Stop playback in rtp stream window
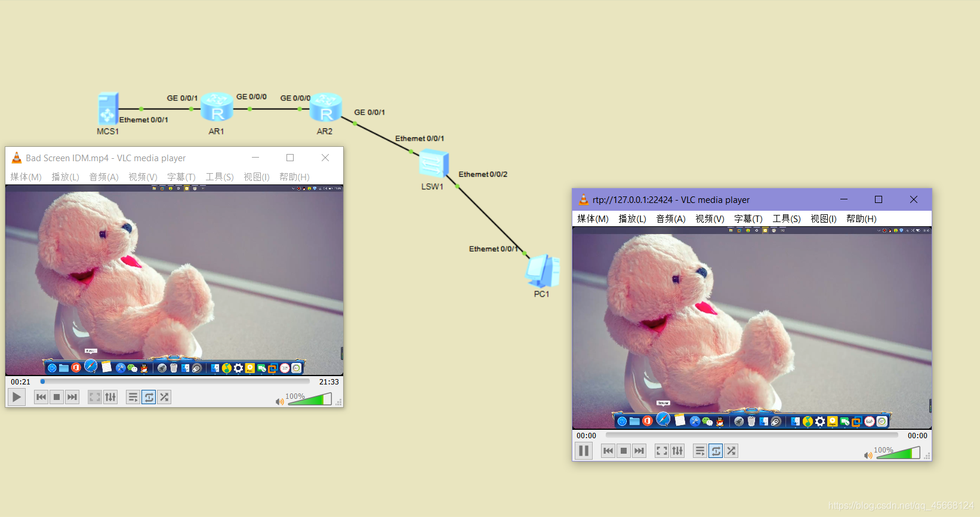This screenshot has height=517, width=980. tap(624, 451)
